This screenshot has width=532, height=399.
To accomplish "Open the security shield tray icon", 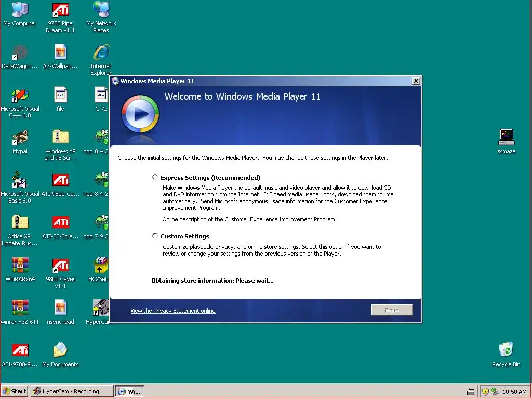I will (485, 392).
